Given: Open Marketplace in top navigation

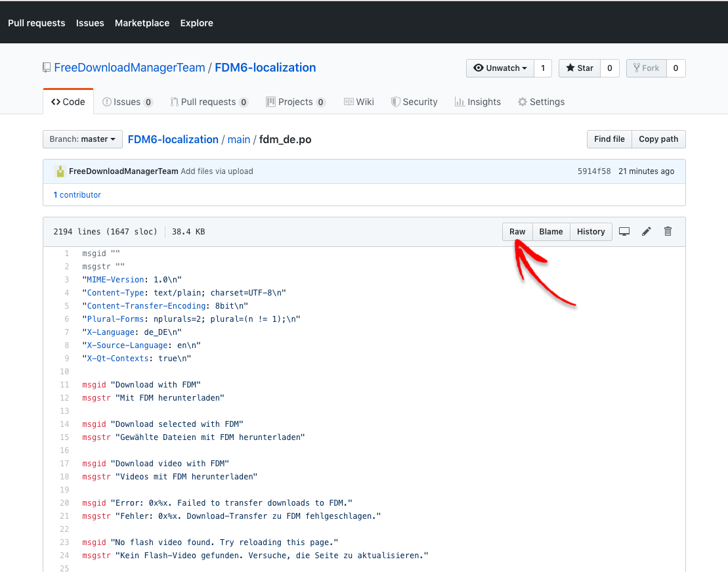Looking at the screenshot, I should pyautogui.click(x=142, y=23).
